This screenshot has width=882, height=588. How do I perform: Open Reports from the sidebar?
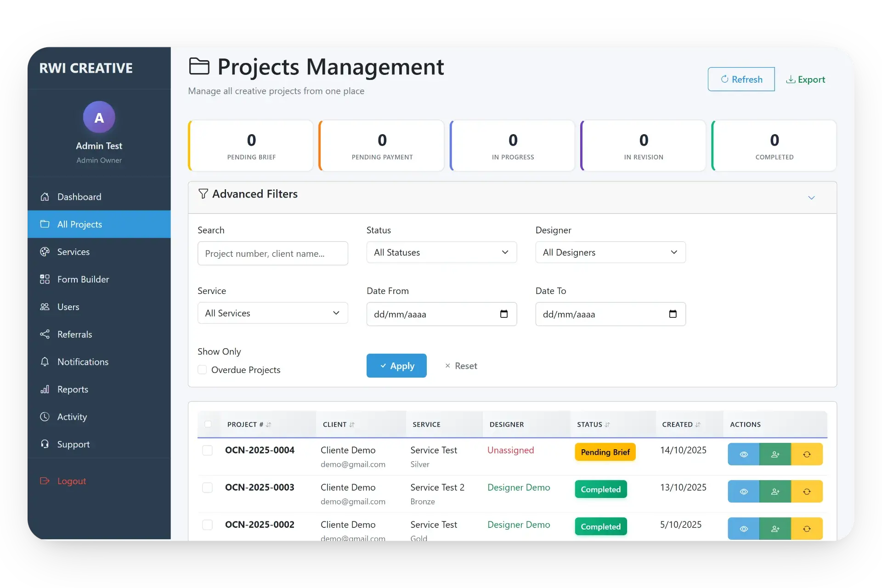tap(73, 390)
